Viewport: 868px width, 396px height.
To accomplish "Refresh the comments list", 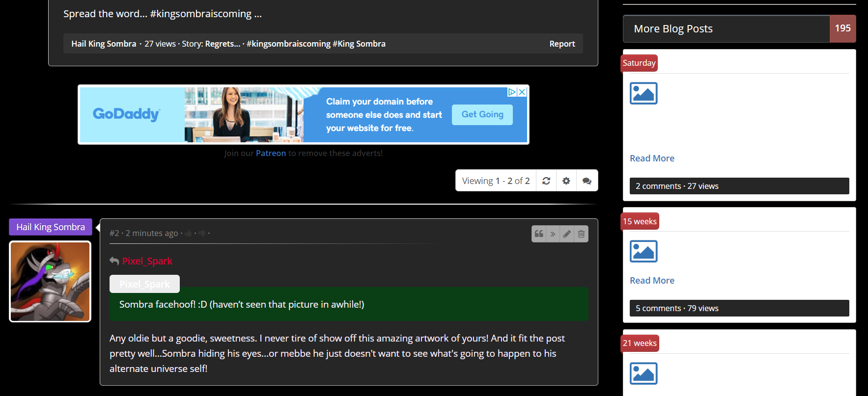I will pyautogui.click(x=546, y=181).
